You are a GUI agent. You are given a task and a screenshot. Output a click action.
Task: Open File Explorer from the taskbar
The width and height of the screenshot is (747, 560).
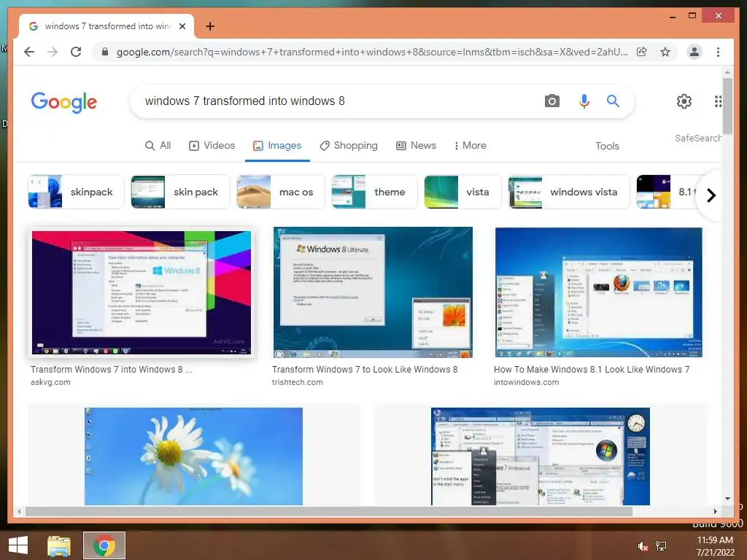point(59,545)
